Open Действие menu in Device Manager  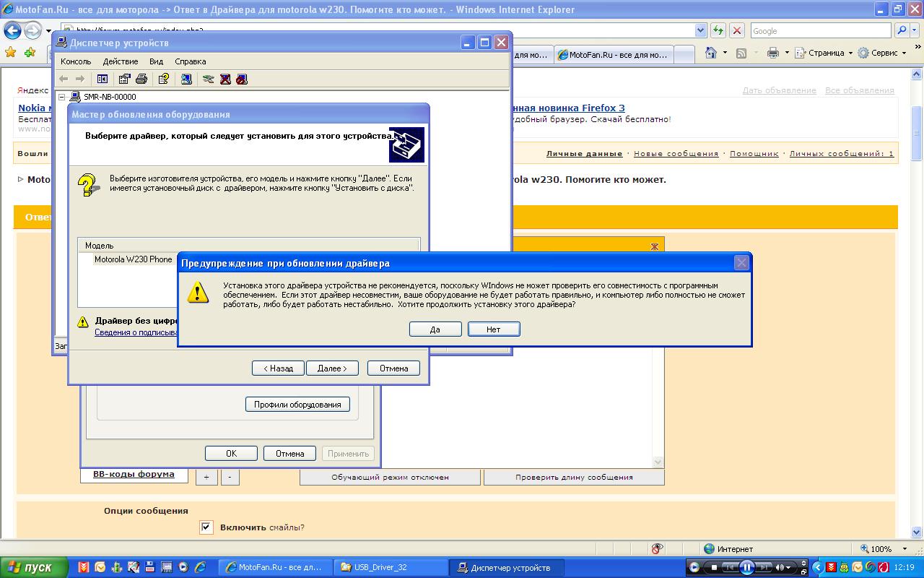(121, 61)
